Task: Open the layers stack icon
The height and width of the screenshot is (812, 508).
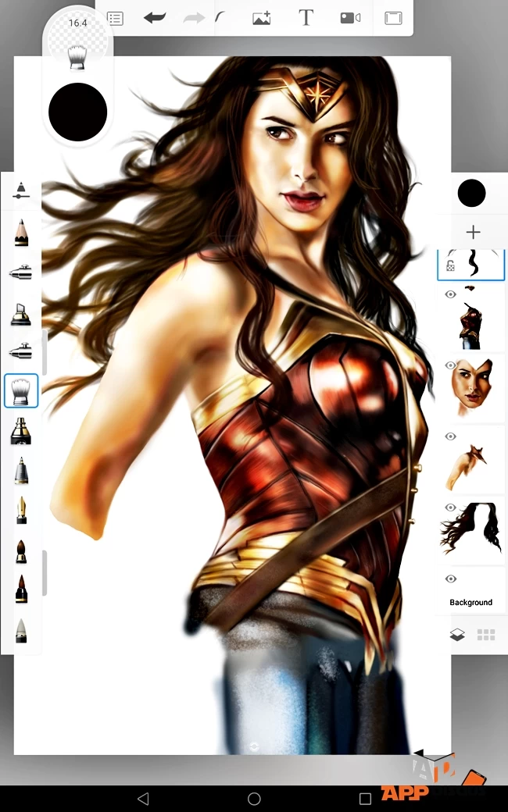Action: tap(457, 634)
